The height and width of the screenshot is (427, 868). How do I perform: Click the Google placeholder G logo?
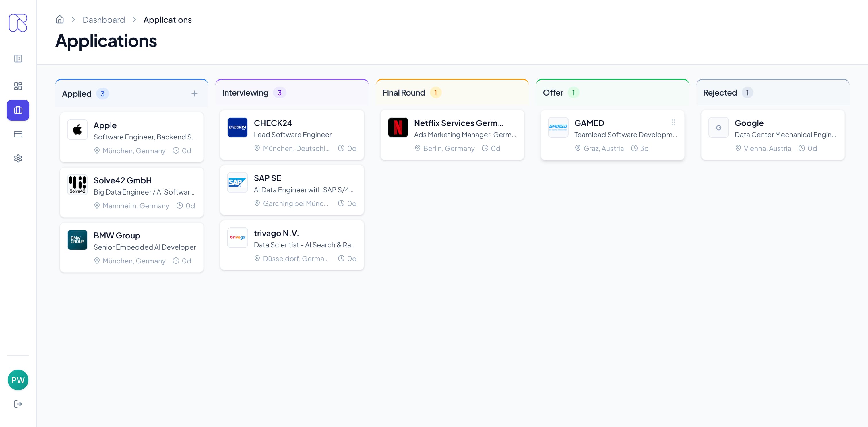(718, 127)
